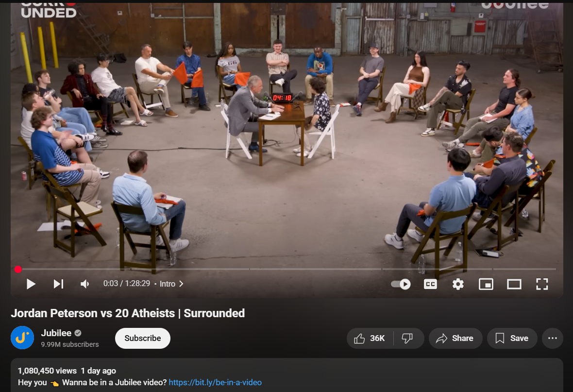Viewport: 573px width, 392px height.
Task: Play the video
Action: [x=31, y=284]
